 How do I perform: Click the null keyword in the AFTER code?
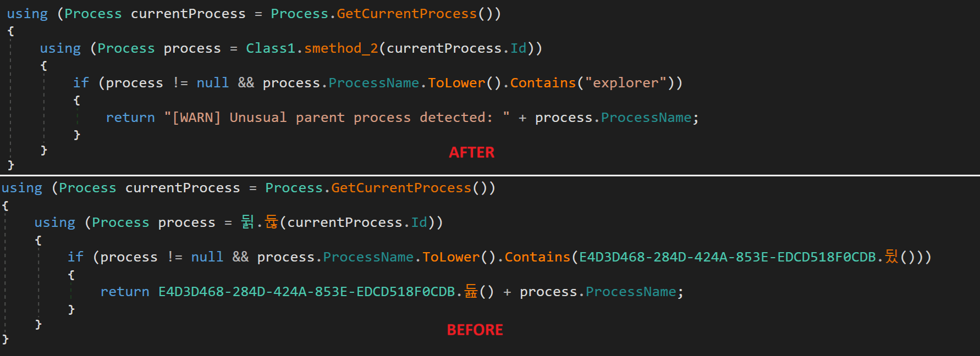point(212,83)
